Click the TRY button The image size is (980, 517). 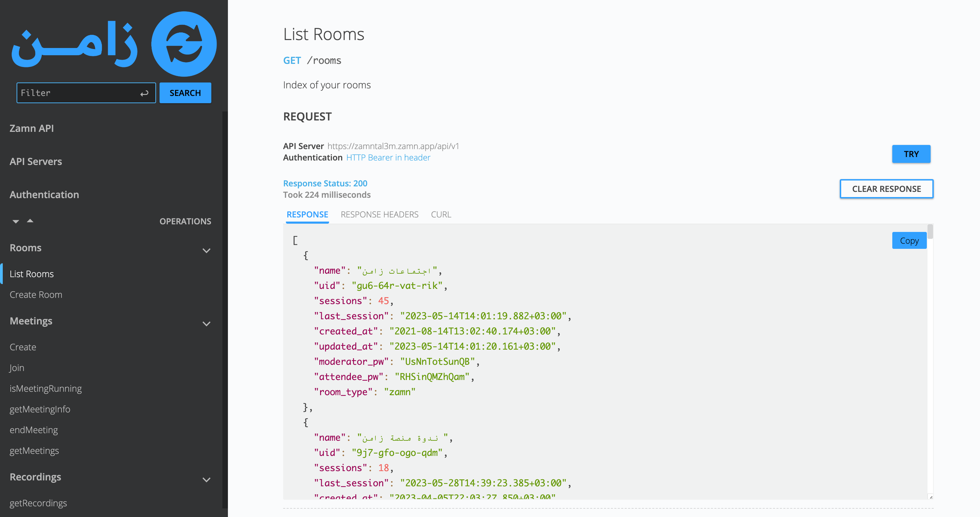point(911,154)
